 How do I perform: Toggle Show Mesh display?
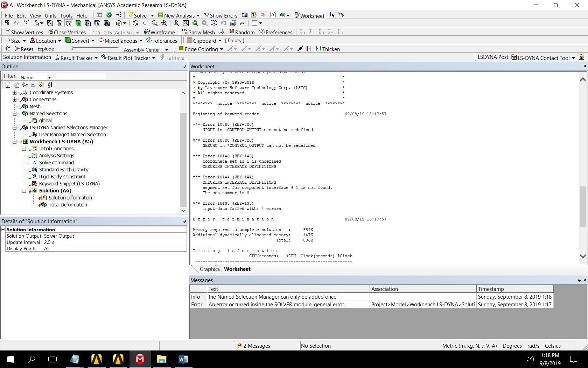point(198,32)
